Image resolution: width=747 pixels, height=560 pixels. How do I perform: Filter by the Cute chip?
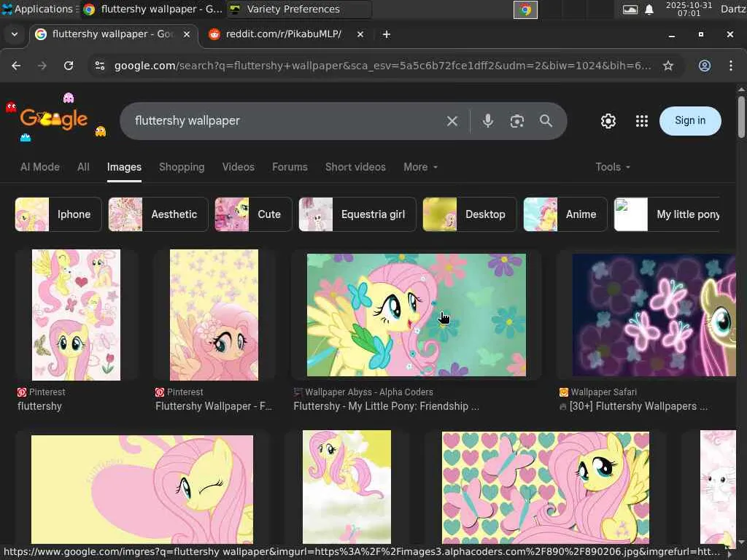(x=253, y=214)
